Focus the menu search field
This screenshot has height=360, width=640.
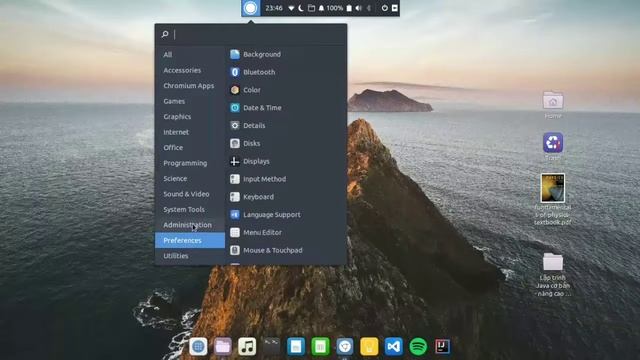pyautogui.click(x=251, y=34)
